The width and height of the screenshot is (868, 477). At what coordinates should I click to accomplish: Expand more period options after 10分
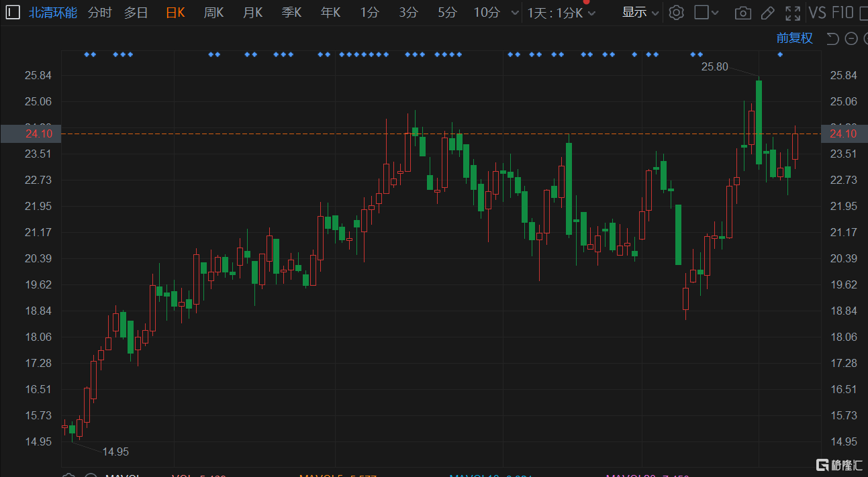click(515, 13)
